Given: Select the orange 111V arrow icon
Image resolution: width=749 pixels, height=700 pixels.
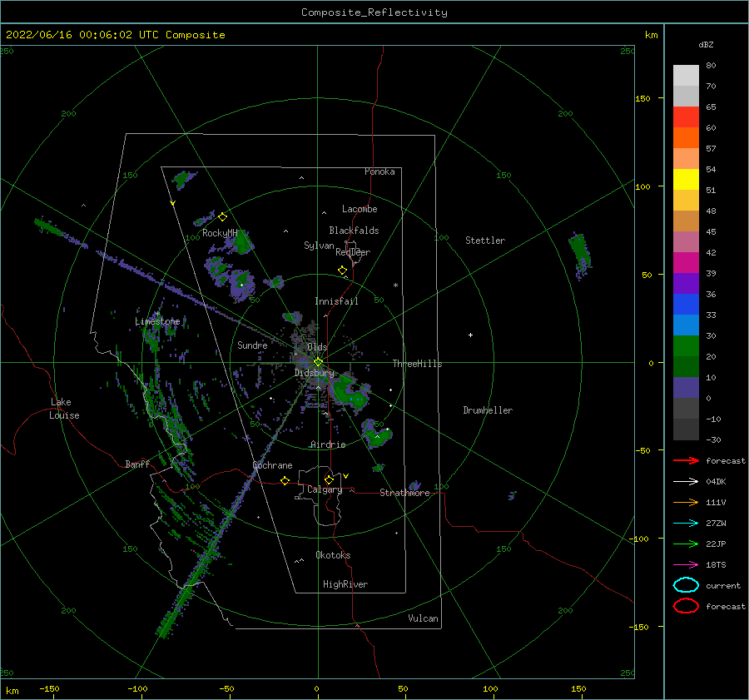Looking at the screenshot, I should point(686,502).
